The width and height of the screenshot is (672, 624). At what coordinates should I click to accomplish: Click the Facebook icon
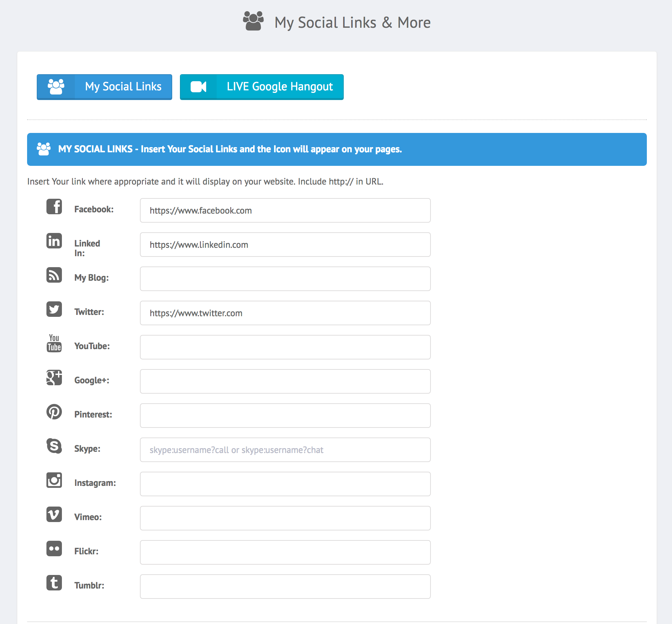pos(54,206)
